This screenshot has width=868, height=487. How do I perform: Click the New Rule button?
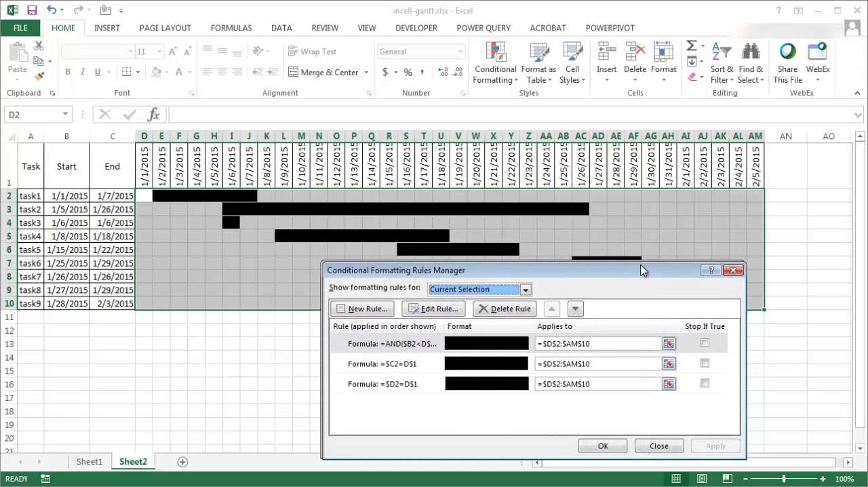tap(362, 309)
